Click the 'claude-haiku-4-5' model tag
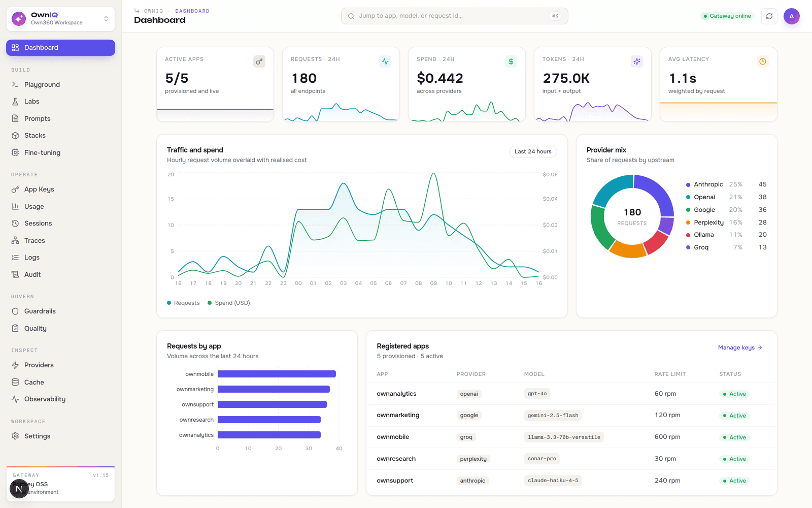Image resolution: width=812 pixels, height=508 pixels. [x=553, y=481]
